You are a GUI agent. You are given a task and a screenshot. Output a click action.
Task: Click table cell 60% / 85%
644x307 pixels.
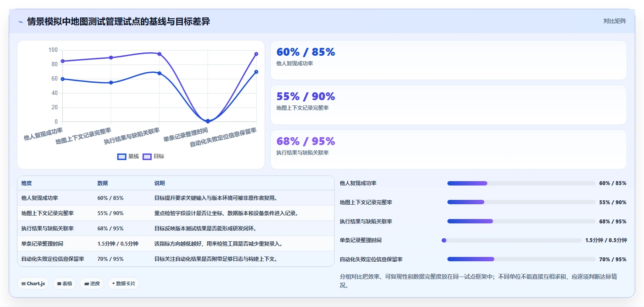coord(111,198)
